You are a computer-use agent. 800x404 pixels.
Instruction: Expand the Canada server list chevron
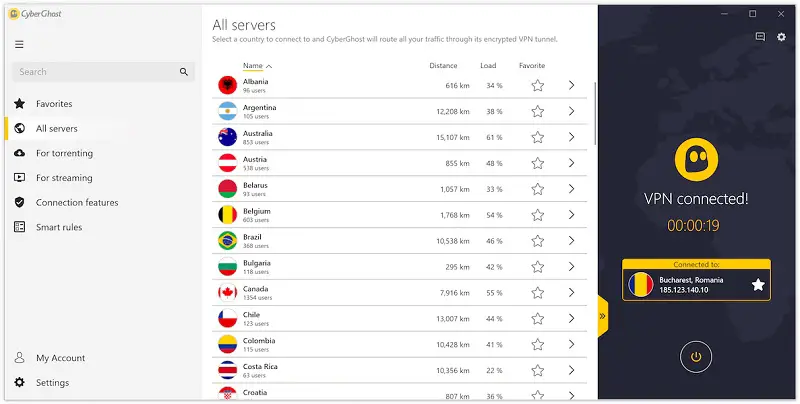(x=571, y=293)
